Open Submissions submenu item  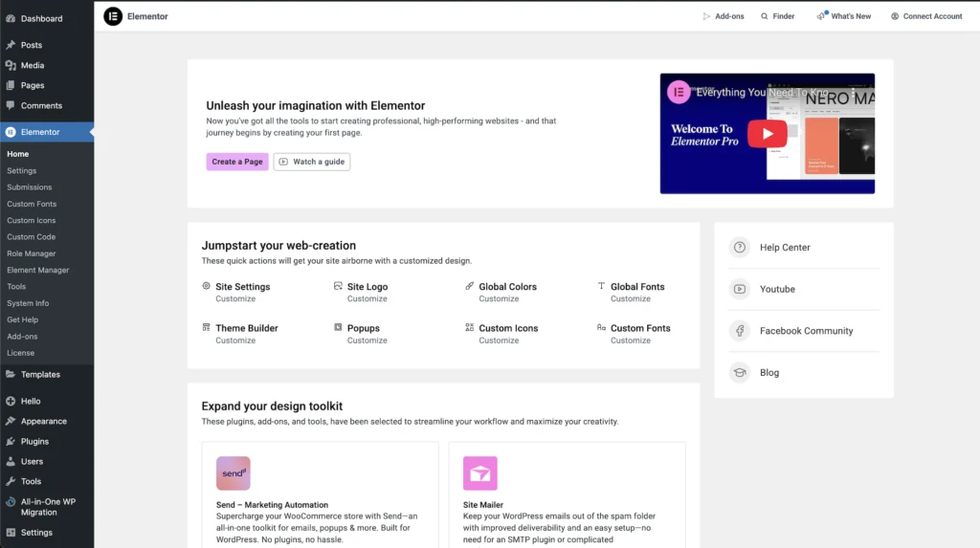click(x=30, y=186)
